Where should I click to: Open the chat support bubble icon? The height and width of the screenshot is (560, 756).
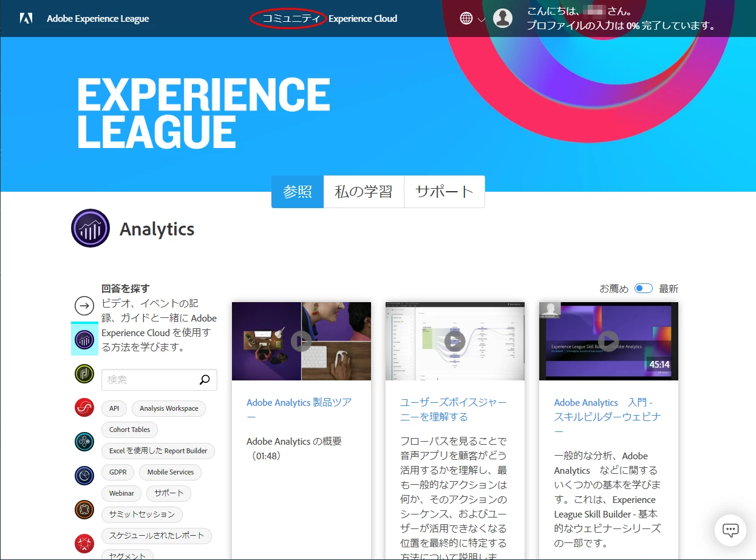[730, 530]
